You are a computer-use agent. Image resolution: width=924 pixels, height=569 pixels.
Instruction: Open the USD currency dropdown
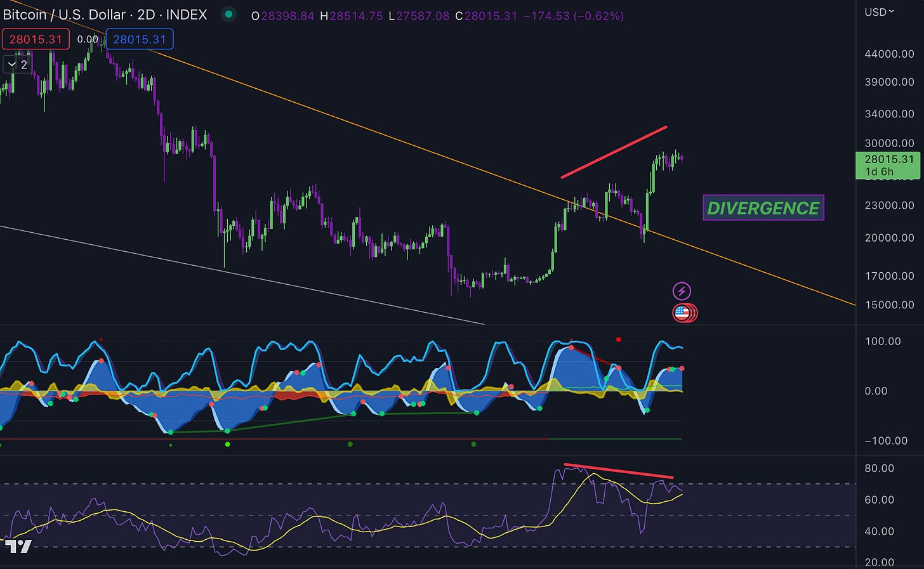pos(879,11)
